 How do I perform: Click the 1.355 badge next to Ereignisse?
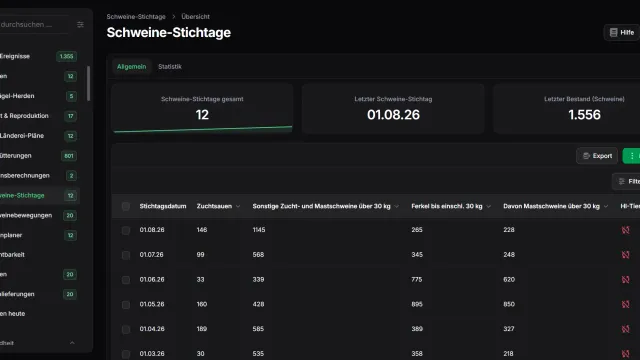(x=67, y=56)
